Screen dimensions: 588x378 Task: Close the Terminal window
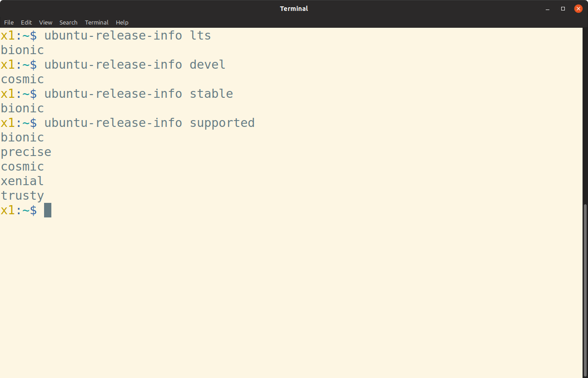578,9
